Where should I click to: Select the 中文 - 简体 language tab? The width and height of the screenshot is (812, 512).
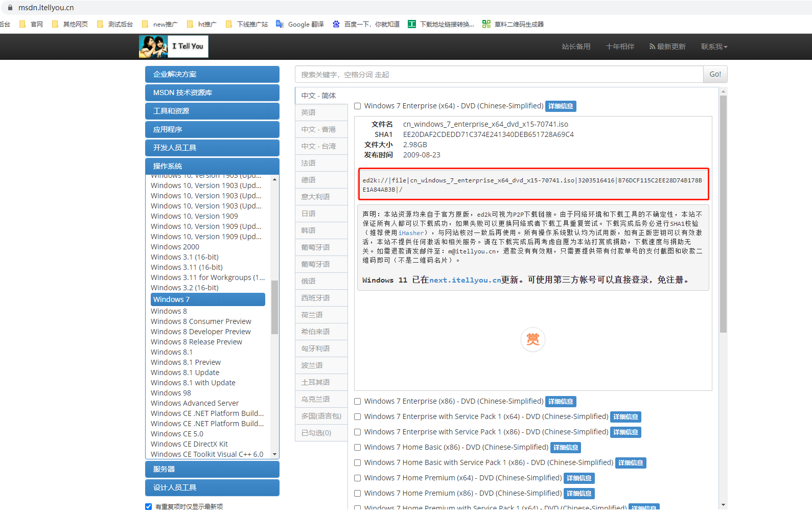321,96
